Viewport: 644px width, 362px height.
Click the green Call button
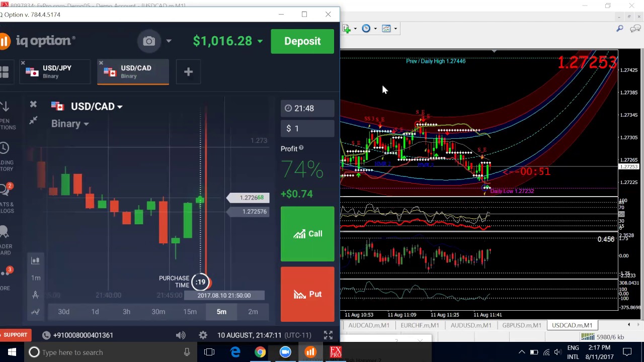pyautogui.click(x=307, y=234)
